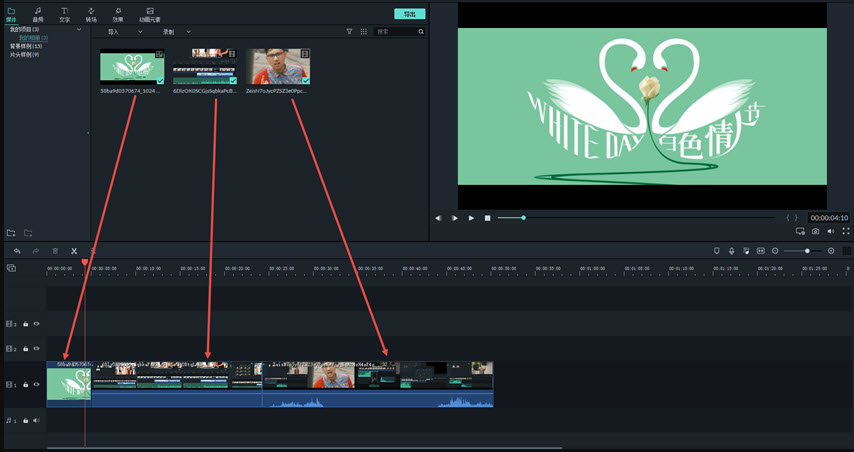Switch media library to grid view icon
854x452 pixels.
[363, 32]
